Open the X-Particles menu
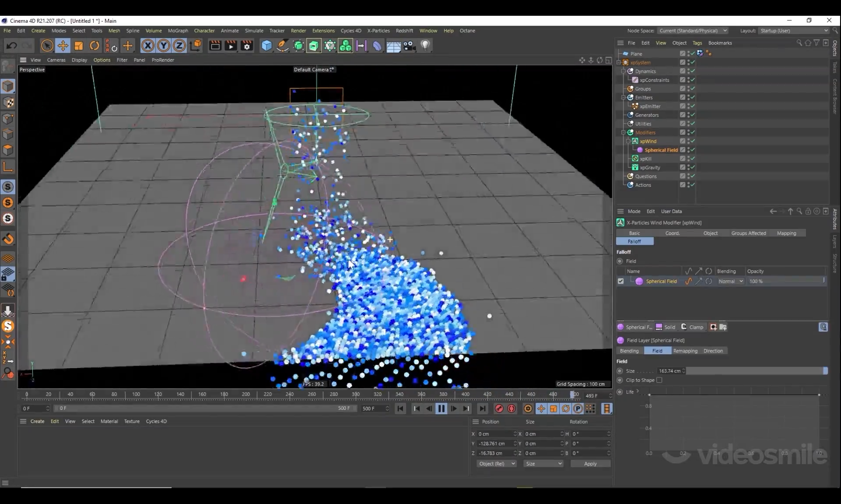Screen dimensions: 841x504 coord(378,31)
